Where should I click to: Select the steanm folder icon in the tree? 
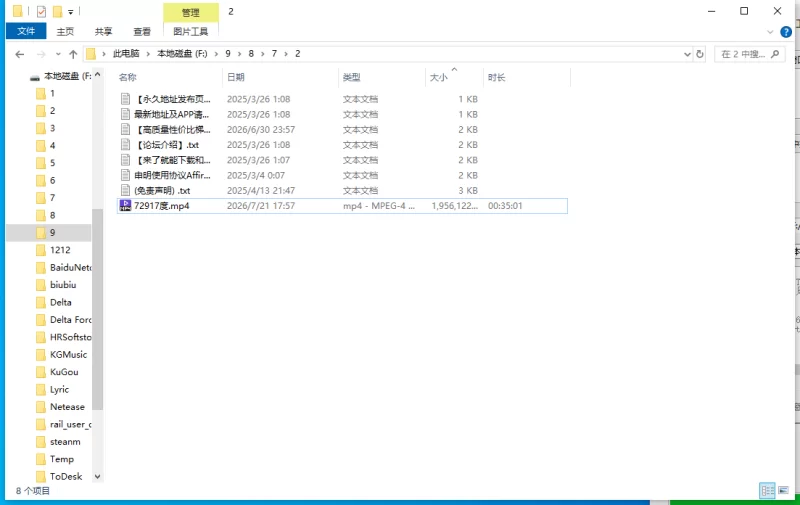pyautogui.click(x=41, y=442)
